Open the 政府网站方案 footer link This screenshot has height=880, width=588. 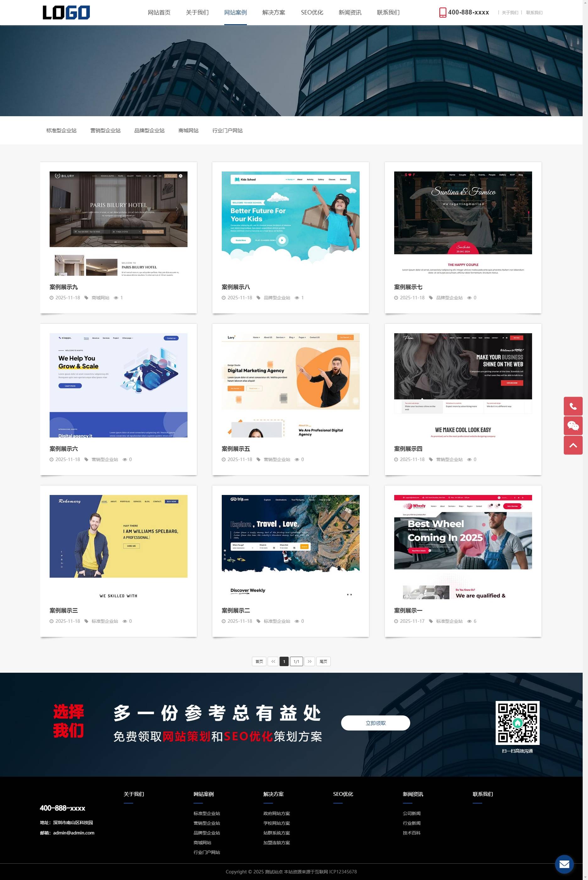click(276, 813)
